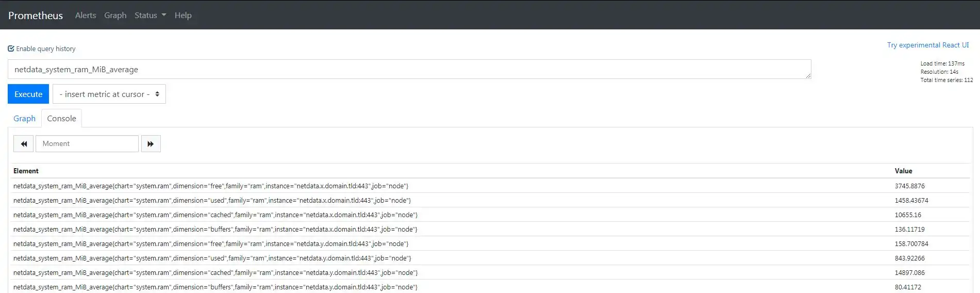
Task: Open the Help menu item
Action: (x=183, y=15)
